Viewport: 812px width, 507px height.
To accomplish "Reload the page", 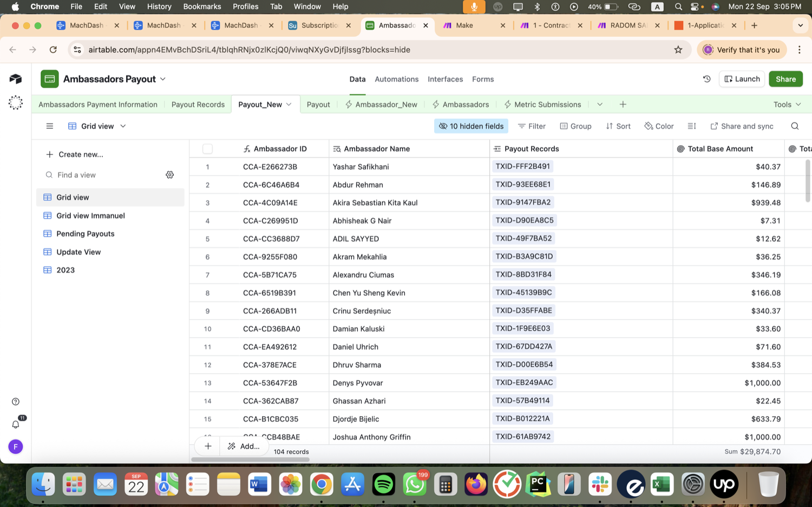I will [53, 50].
